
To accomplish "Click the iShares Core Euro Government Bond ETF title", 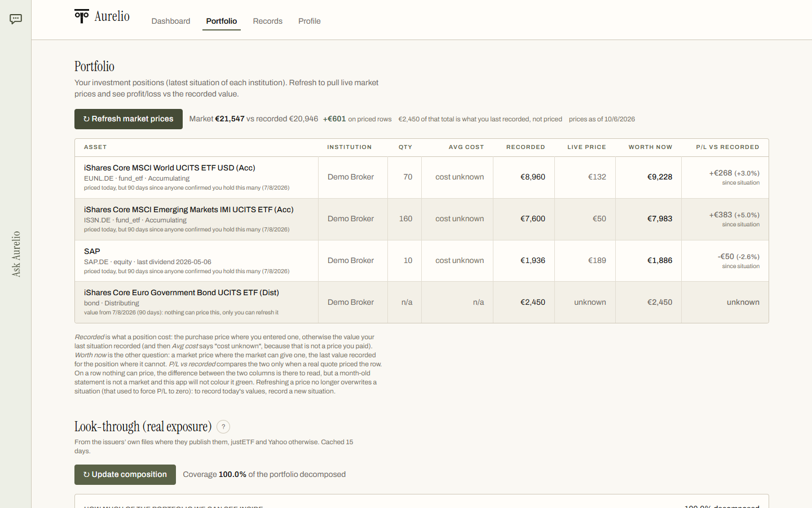I will 182,292.
